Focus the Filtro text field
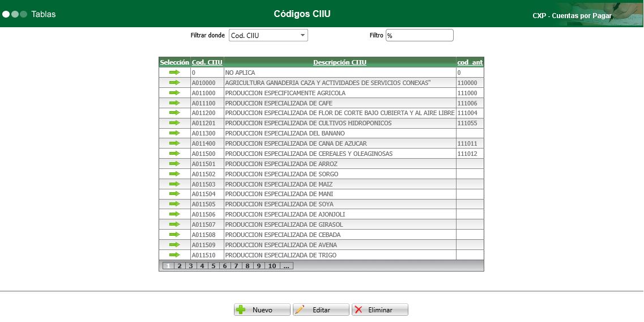Viewport: 644px width, 322px height. click(419, 35)
